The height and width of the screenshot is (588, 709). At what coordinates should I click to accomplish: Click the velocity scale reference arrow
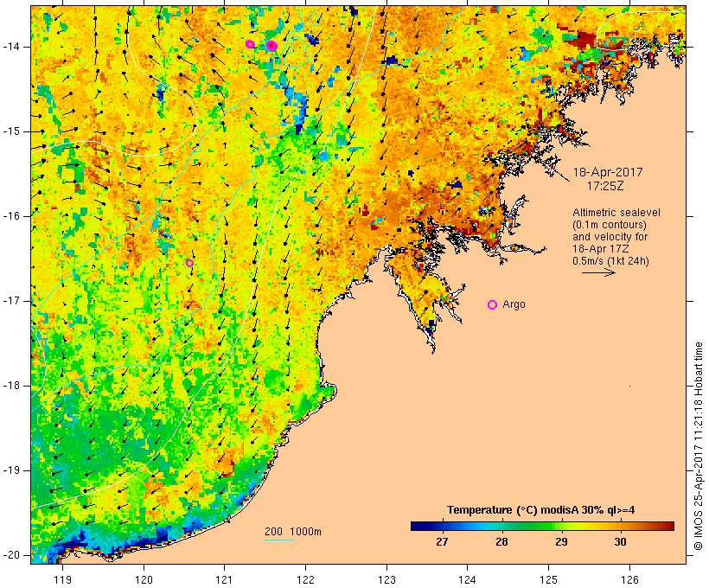pos(598,272)
